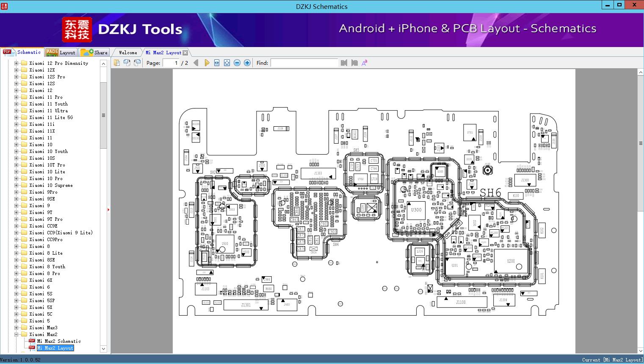Expand the Xiaomi 11 Lite 5G node
The height and width of the screenshot is (364, 644).
(x=16, y=117)
